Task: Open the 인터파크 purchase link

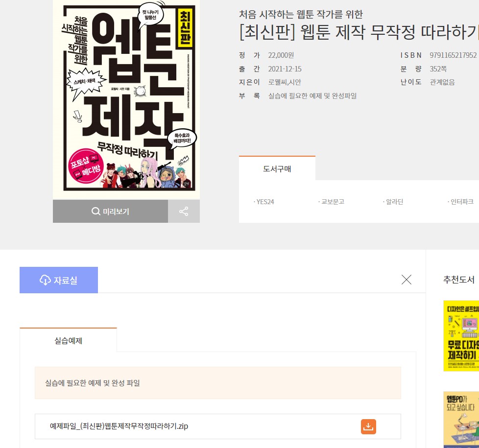Action: pos(461,202)
